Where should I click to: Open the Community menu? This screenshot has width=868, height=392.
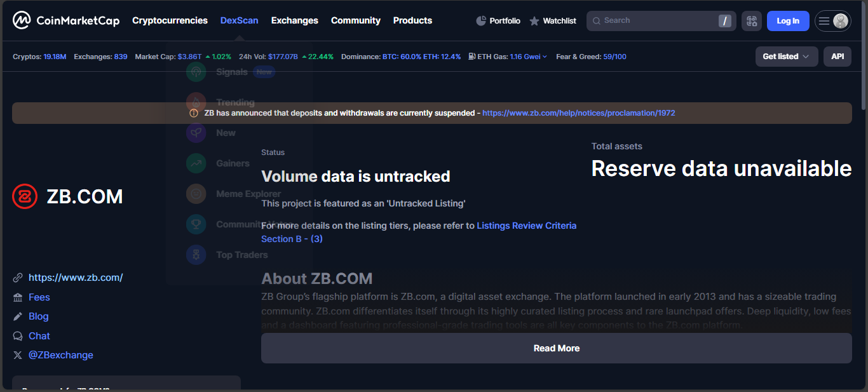356,20
